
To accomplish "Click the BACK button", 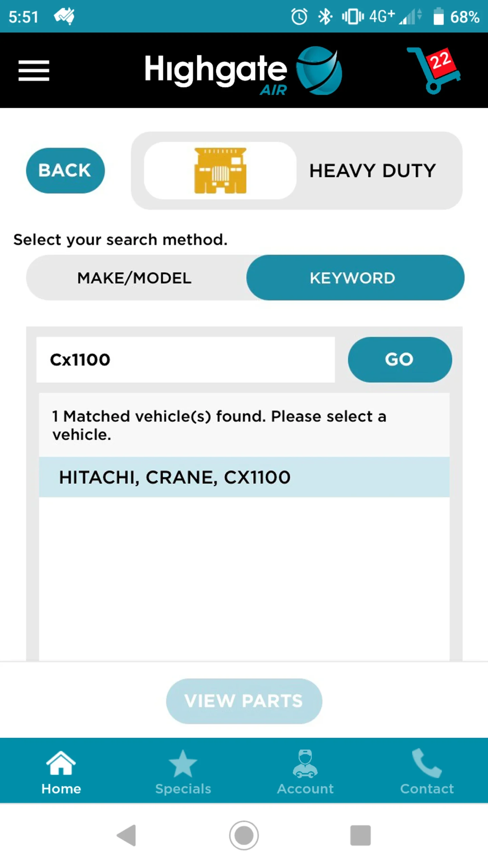I will (65, 170).
